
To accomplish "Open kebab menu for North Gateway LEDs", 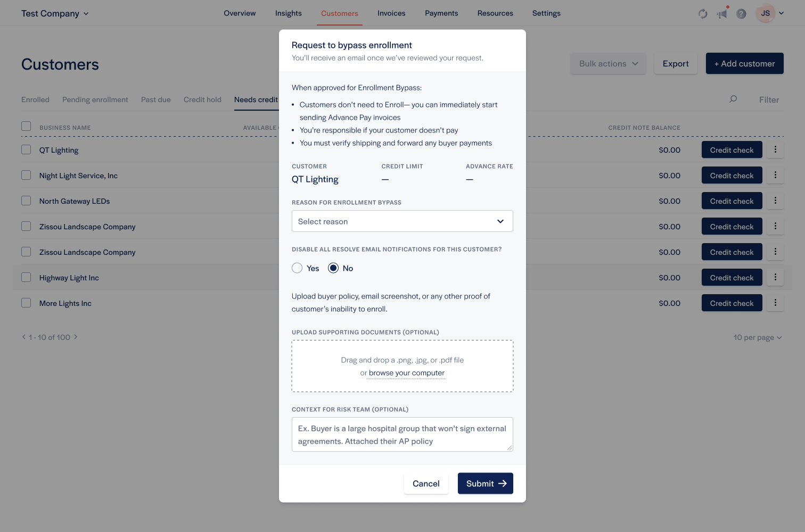I will pos(775,201).
